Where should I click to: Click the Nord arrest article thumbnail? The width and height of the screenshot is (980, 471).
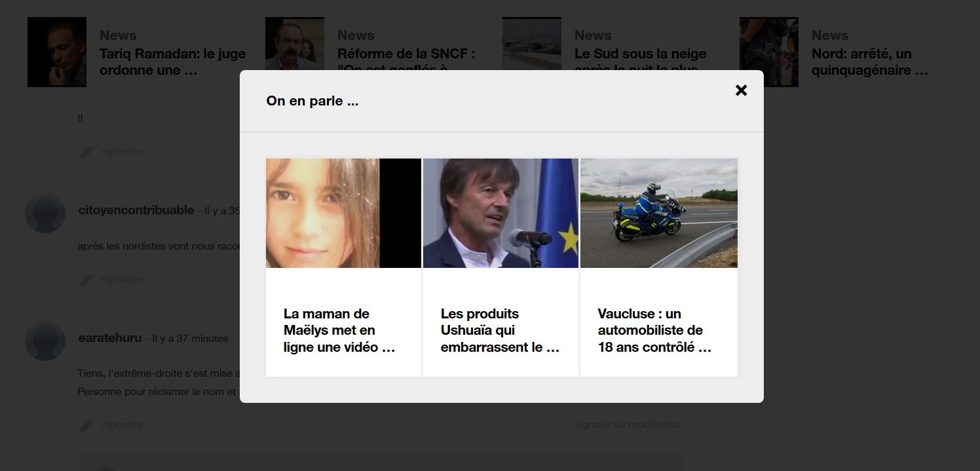coord(769,52)
